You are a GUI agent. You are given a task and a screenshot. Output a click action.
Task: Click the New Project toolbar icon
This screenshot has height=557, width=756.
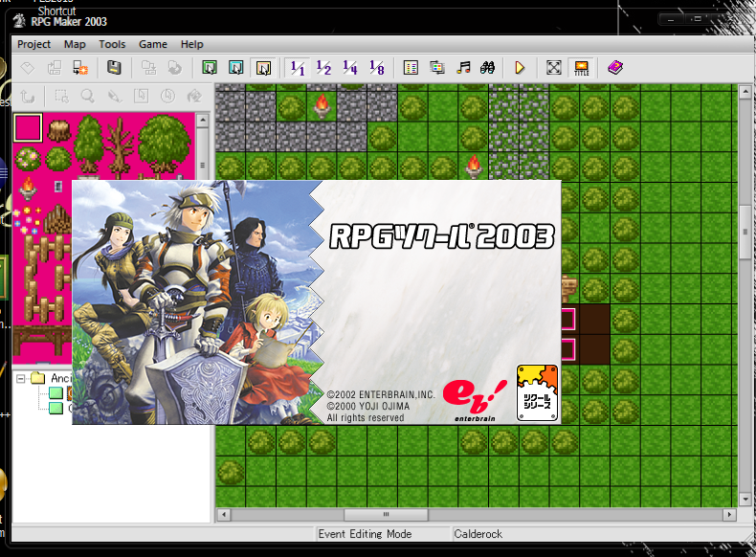tap(28, 68)
